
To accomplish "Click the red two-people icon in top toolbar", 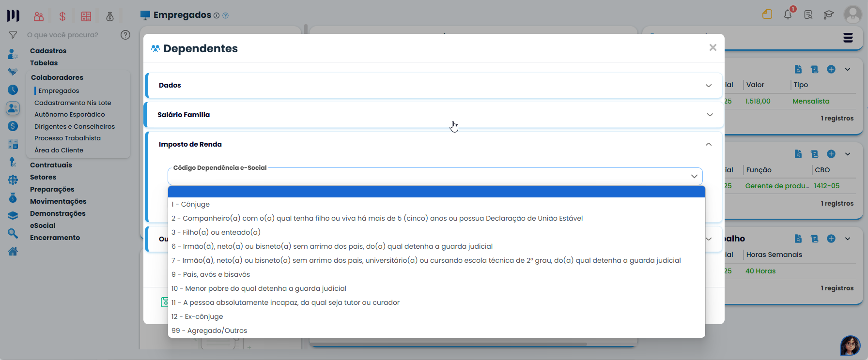I will point(39,16).
